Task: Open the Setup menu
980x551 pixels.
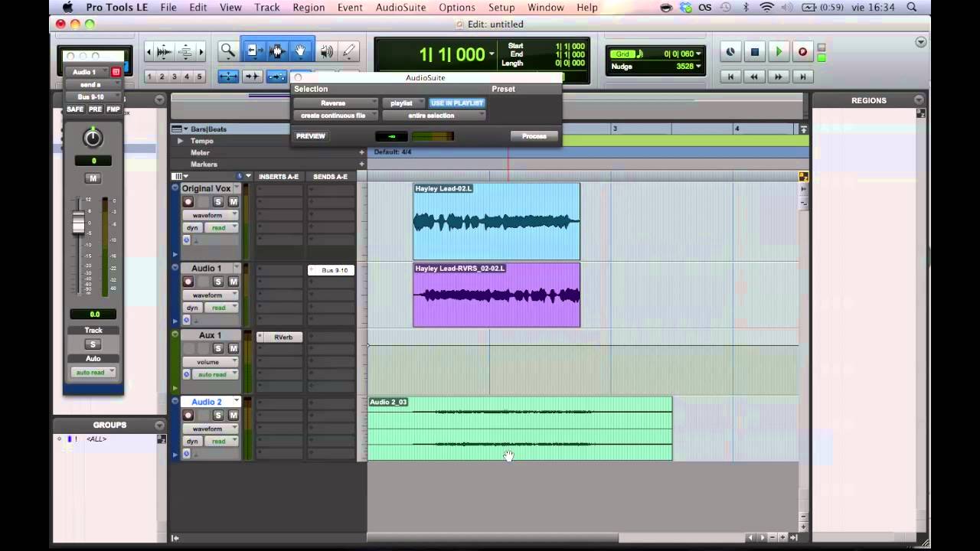Action: click(501, 8)
